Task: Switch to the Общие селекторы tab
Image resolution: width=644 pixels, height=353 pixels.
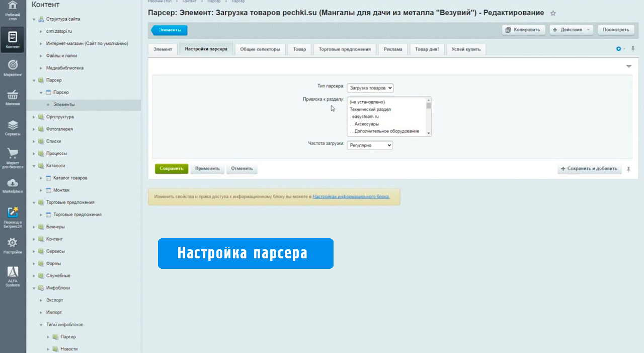Action: pyautogui.click(x=260, y=49)
